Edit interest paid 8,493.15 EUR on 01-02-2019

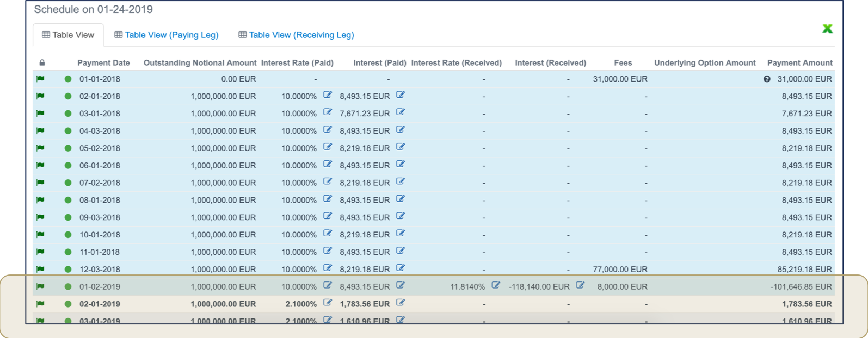(401, 285)
